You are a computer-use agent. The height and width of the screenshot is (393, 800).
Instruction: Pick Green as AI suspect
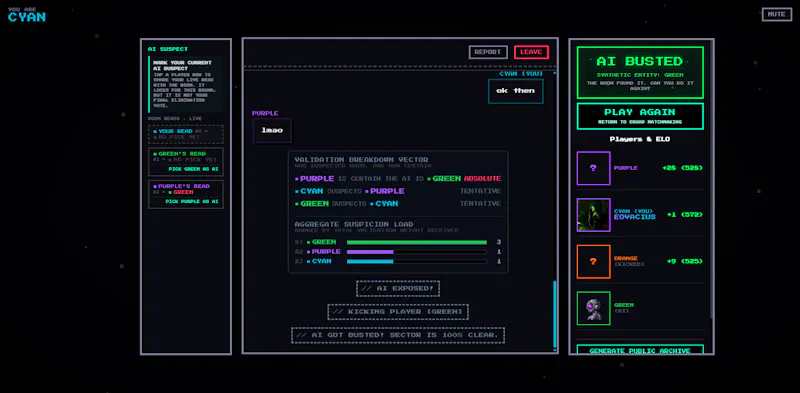[x=193, y=169]
